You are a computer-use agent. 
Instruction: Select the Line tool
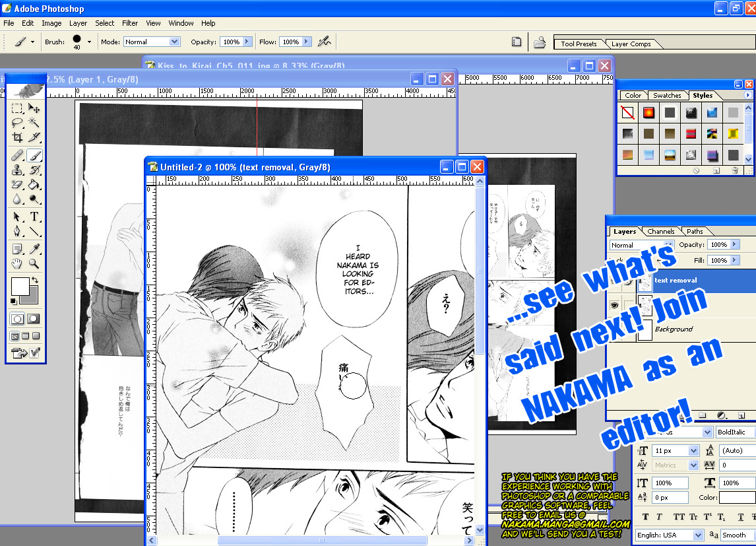tap(34, 231)
